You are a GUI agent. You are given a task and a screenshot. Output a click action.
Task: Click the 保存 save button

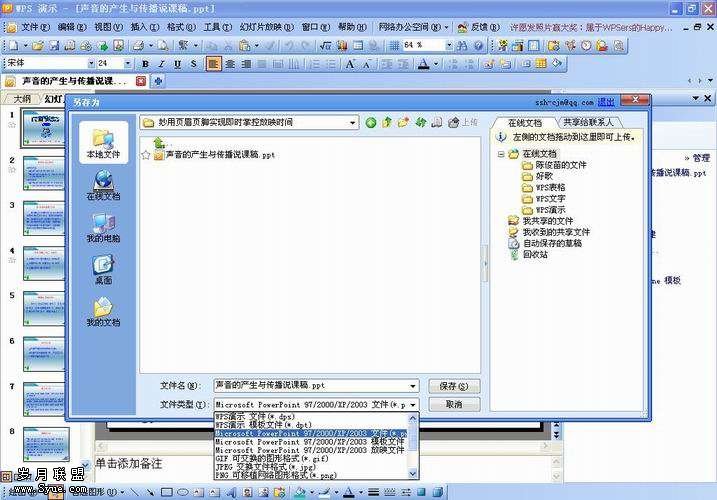tap(454, 386)
